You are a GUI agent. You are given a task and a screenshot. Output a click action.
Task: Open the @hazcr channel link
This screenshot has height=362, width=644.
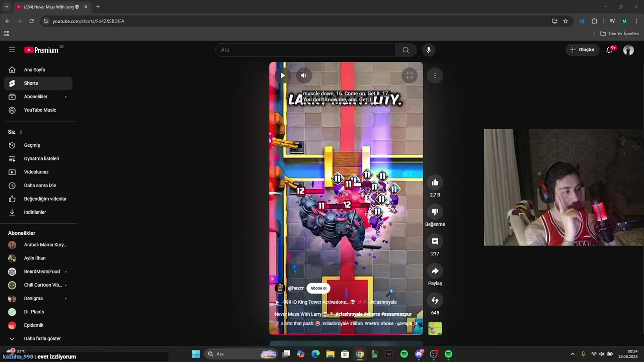(296, 288)
